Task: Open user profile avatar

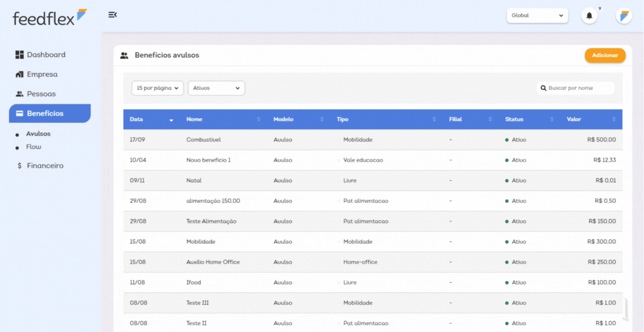Action: 624,16
